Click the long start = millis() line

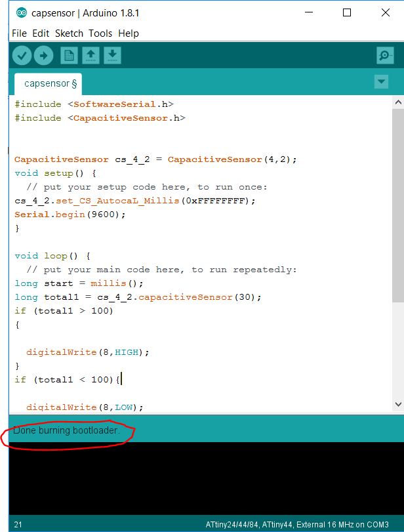[79, 283]
